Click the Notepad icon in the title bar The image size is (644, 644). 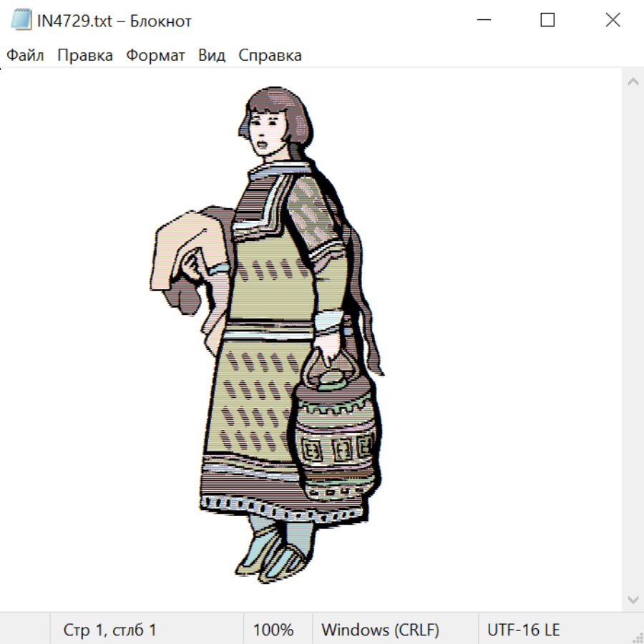pyautogui.click(x=21, y=20)
